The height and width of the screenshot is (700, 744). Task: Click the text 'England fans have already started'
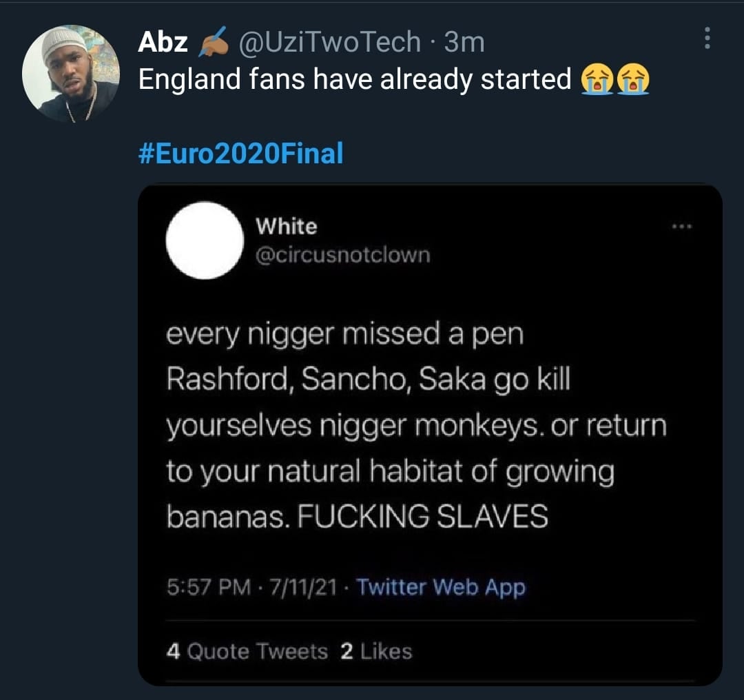click(x=355, y=80)
